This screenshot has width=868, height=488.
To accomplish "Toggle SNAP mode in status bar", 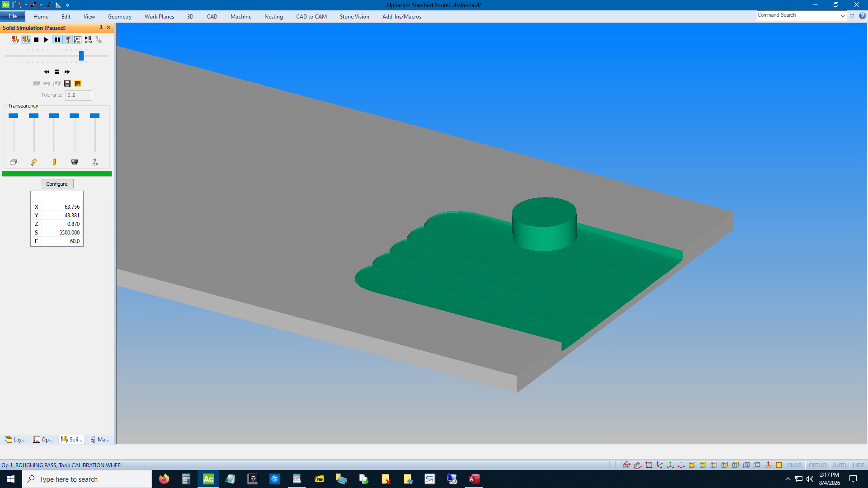I will pos(794,465).
